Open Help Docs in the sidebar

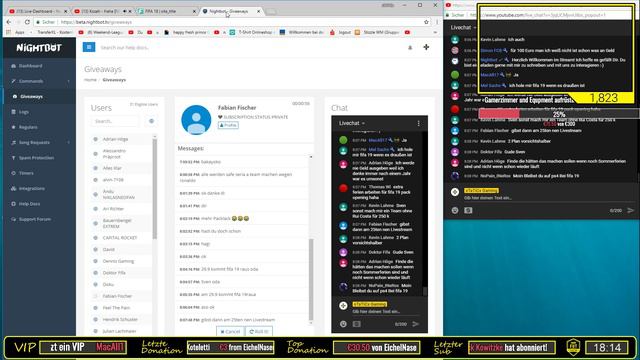pyautogui.click(x=29, y=204)
